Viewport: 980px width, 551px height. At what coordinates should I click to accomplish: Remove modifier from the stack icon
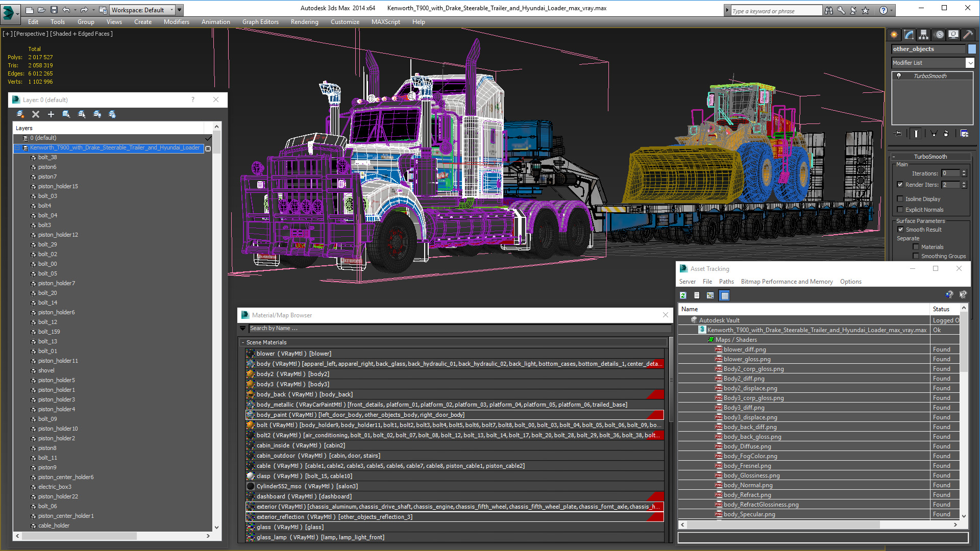(x=947, y=133)
